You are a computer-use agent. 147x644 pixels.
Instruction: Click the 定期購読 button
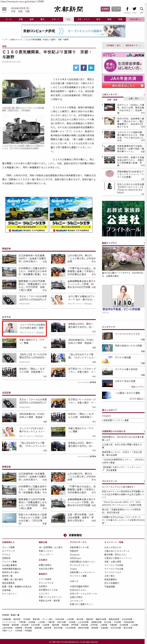[105, 9]
